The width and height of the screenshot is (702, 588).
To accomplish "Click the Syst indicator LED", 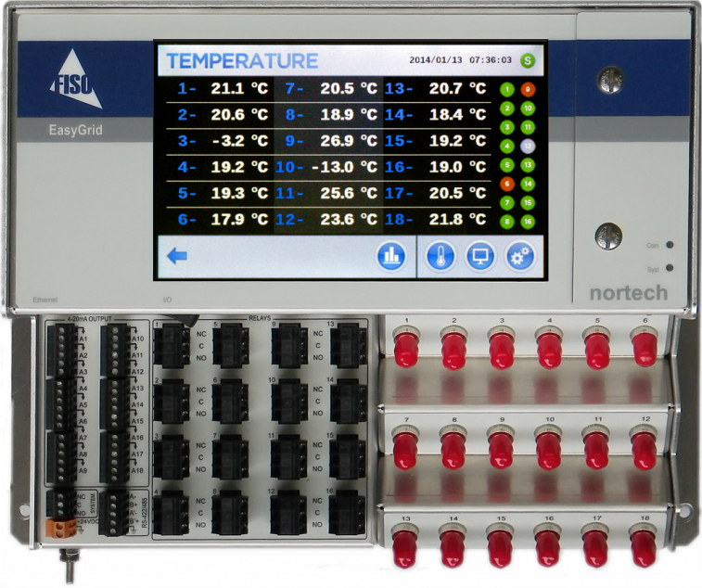I will pos(670,268).
